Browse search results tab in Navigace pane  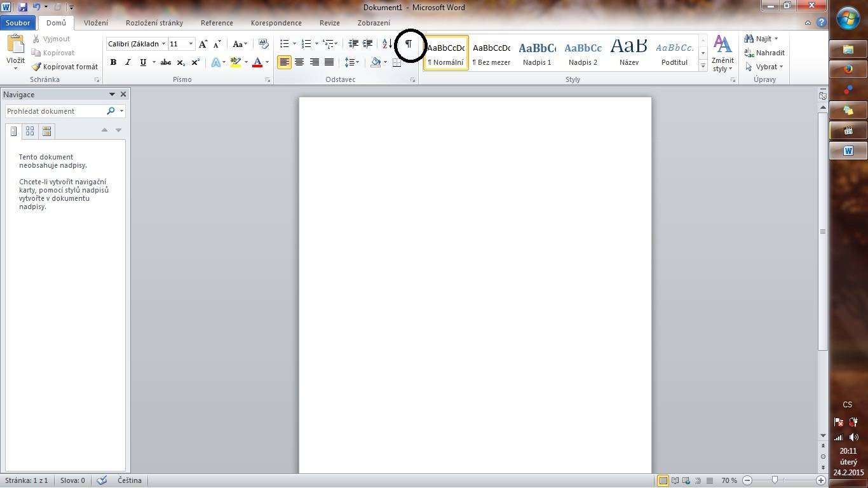tap(46, 132)
